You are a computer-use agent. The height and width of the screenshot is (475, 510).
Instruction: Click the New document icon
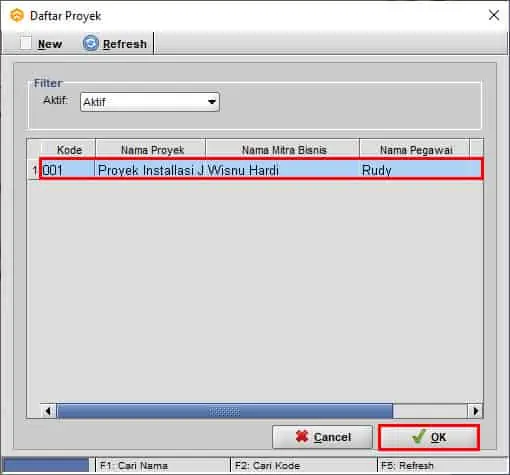pyautogui.click(x=26, y=43)
